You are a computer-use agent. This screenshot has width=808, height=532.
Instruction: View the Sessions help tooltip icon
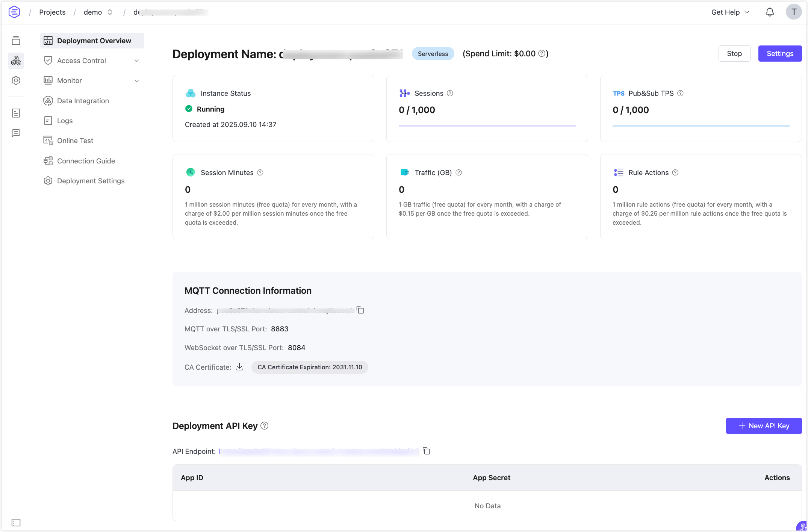(450, 93)
